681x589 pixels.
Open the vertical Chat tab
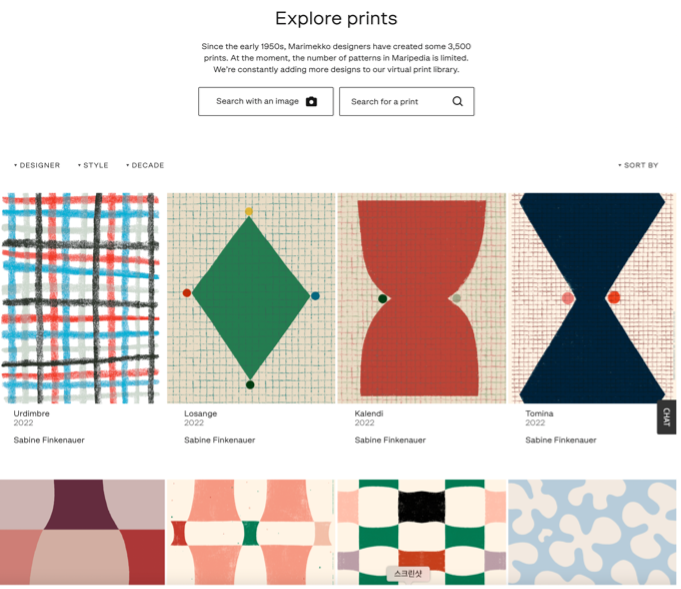[666, 417]
